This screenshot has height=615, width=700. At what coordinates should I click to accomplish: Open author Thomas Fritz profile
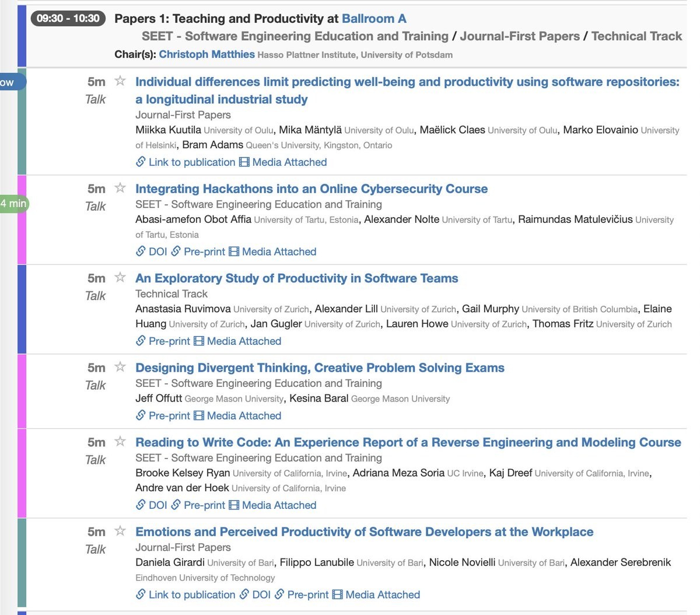pos(563,324)
